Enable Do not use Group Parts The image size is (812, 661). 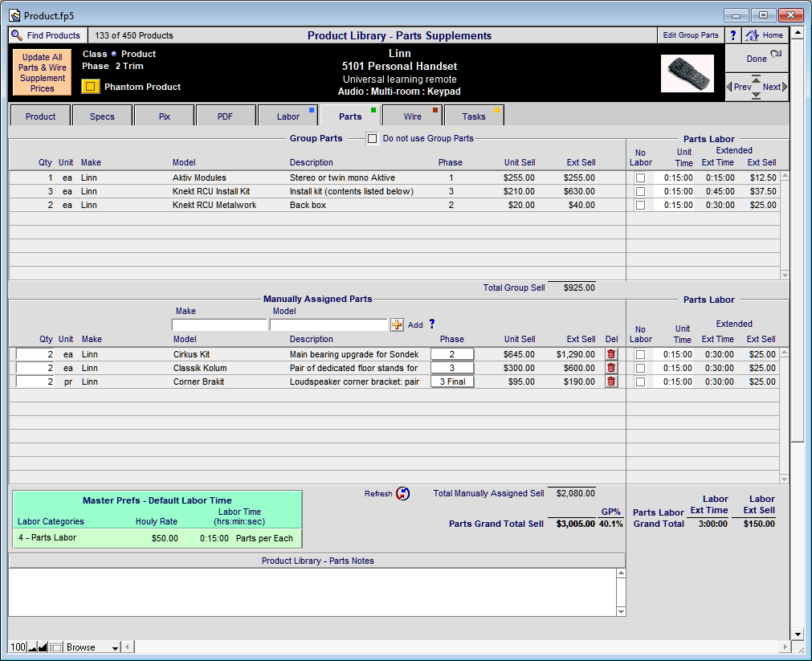pyautogui.click(x=372, y=138)
